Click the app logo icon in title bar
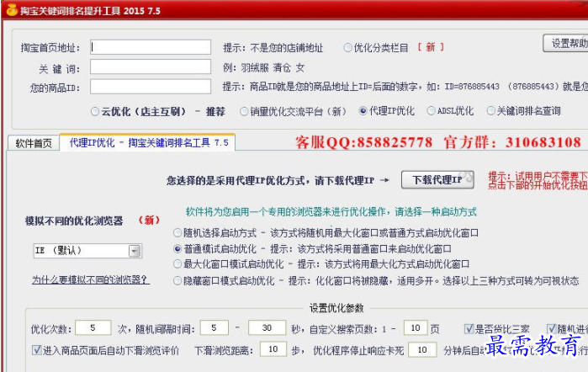 (x=12, y=9)
